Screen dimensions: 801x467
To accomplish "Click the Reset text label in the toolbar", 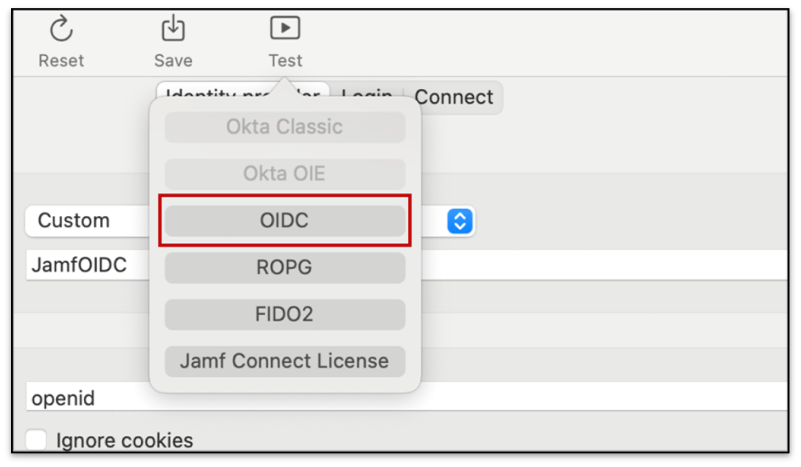I will (x=61, y=60).
